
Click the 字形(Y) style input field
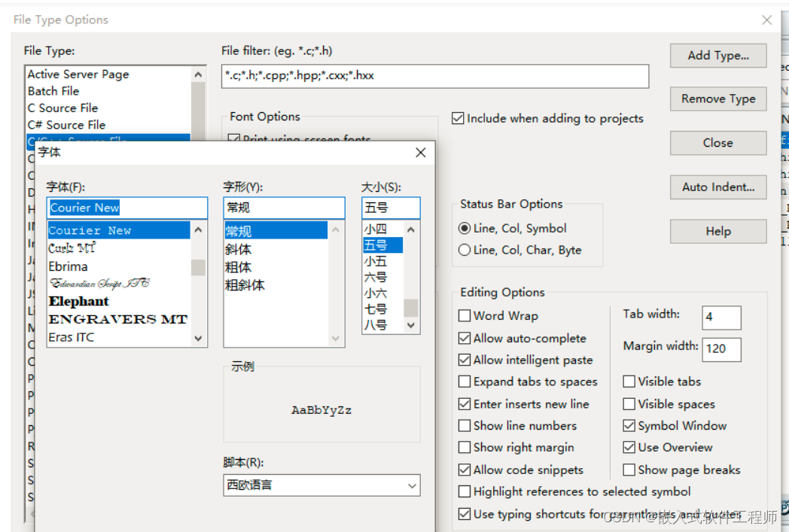(x=285, y=208)
